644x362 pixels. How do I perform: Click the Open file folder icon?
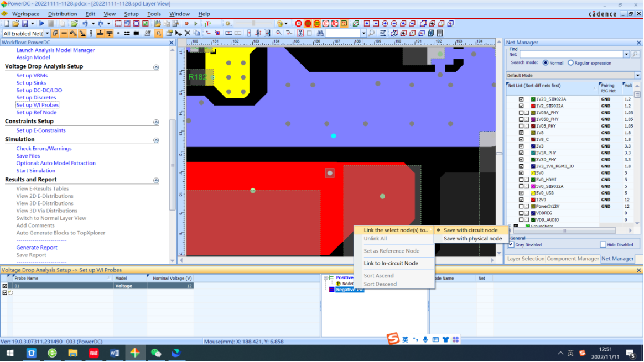click(x=15, y=23)
